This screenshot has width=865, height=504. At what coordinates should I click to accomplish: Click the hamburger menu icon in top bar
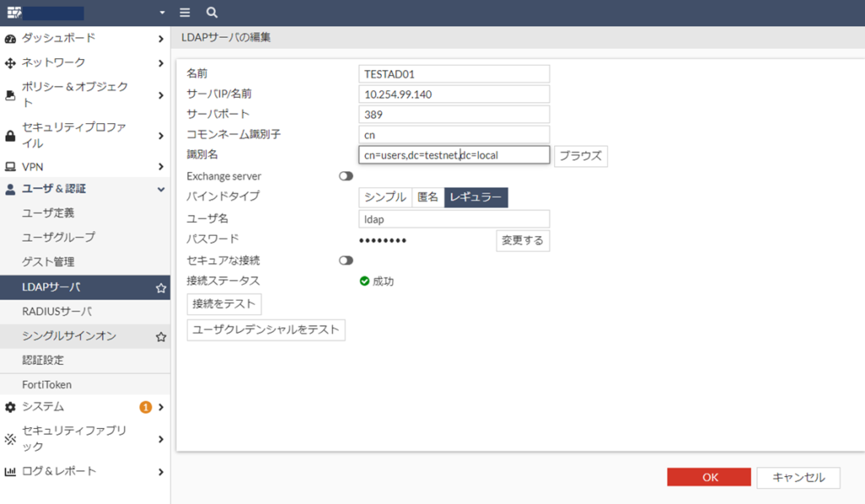185,13
